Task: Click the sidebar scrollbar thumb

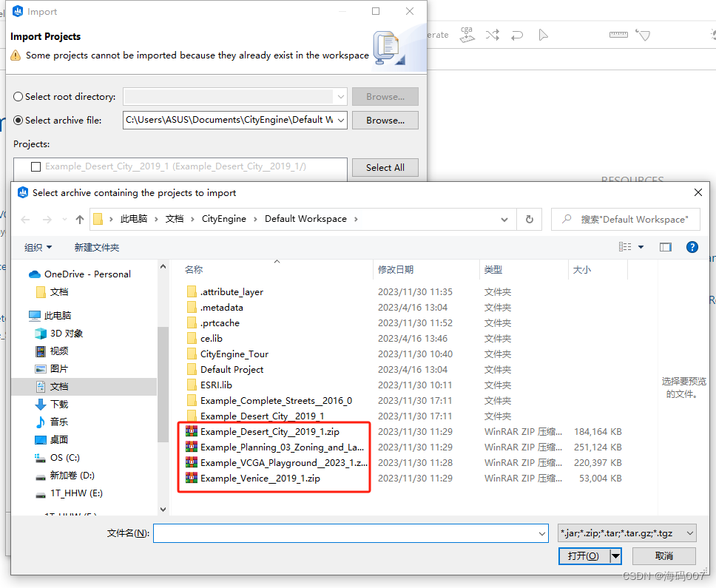Action: click(x=163, y=384)
